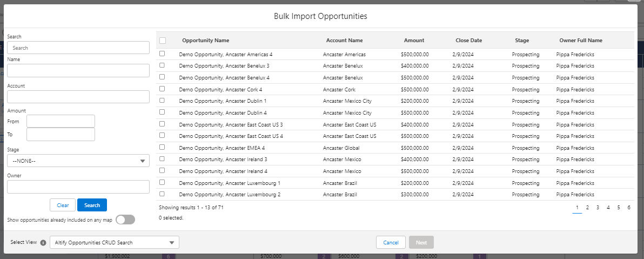Select the Ancaster Americas 4 opportunity checkbox
The height and width of the screenshot is (259, 644).
(x=162, y=54)
